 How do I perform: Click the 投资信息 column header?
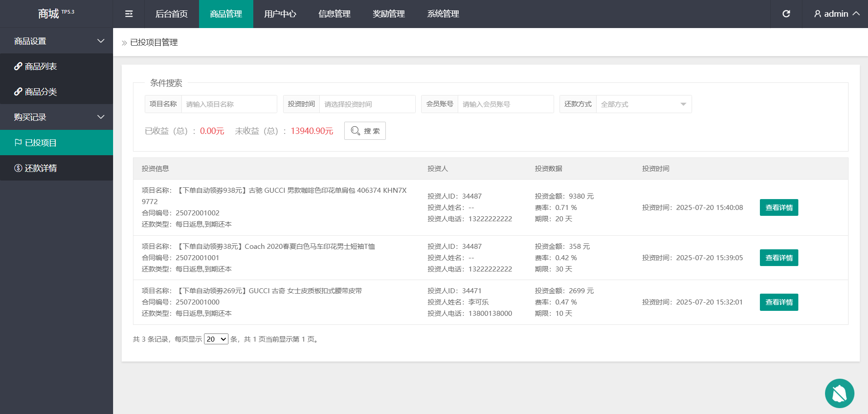click(155, 169)
